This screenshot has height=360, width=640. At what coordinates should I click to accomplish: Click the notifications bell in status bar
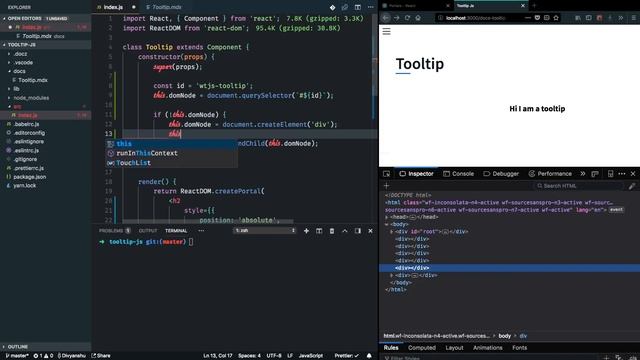(369, 356)
